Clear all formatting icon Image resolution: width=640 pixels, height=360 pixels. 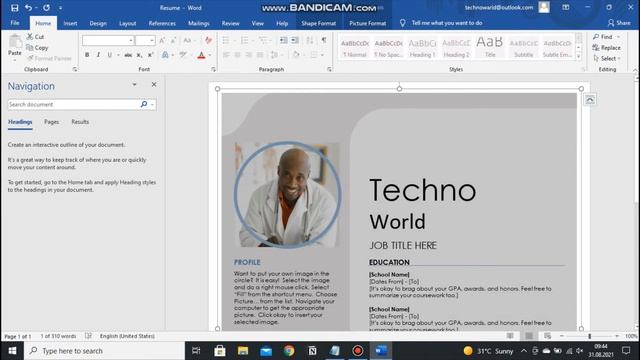[208, 40]
